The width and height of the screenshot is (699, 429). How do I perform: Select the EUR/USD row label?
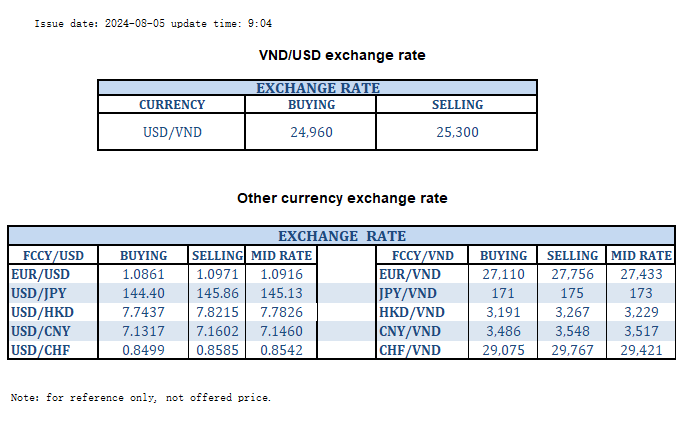tap(40, 274)
